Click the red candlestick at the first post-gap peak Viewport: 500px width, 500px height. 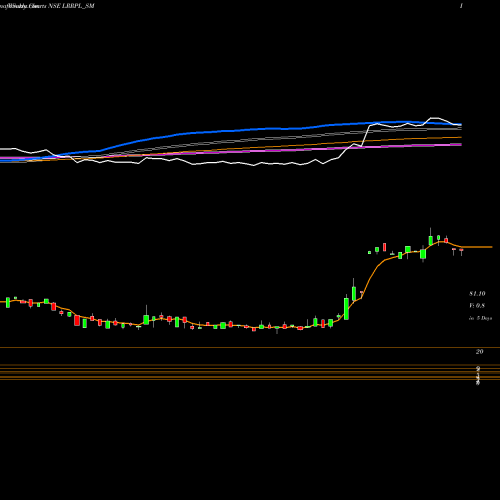pos(384,247)
